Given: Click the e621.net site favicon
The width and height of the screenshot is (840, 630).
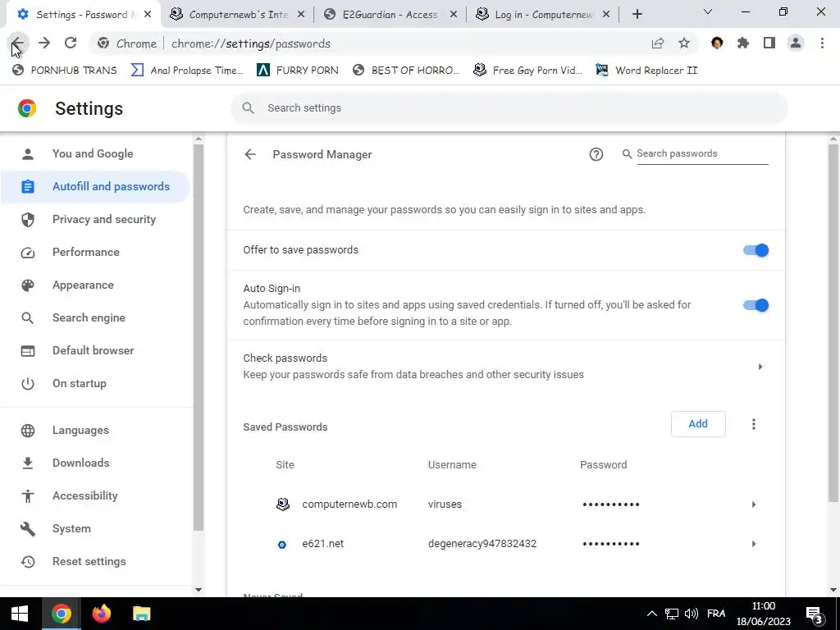Looking at the screenshot, I should (x=282, y=545).
